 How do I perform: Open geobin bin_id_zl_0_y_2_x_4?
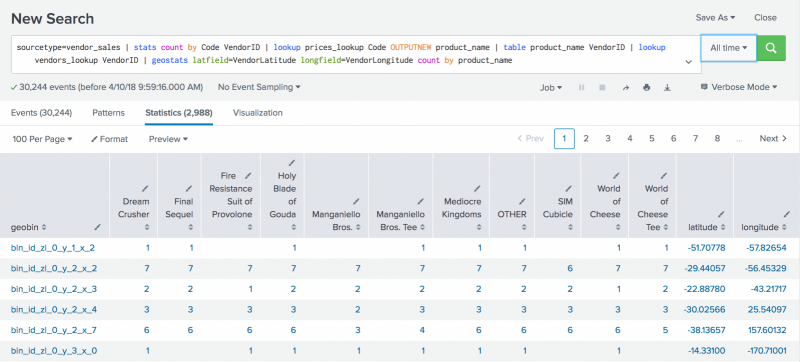53,309
